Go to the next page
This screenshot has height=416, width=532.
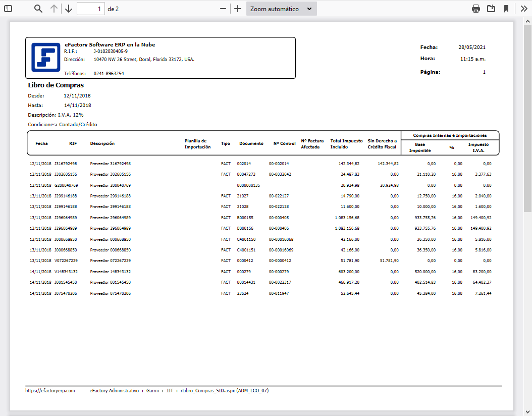69,9
